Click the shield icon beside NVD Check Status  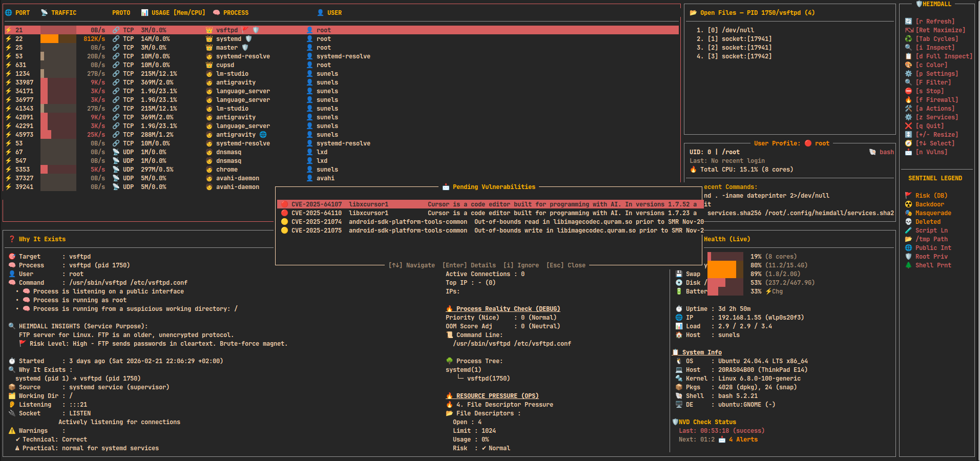[675, 422]
